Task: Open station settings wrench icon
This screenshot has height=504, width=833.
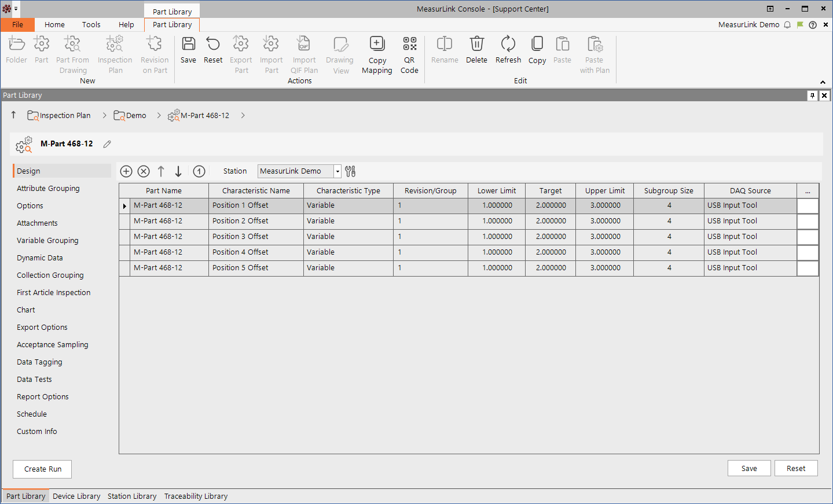Action: point(350,171)
